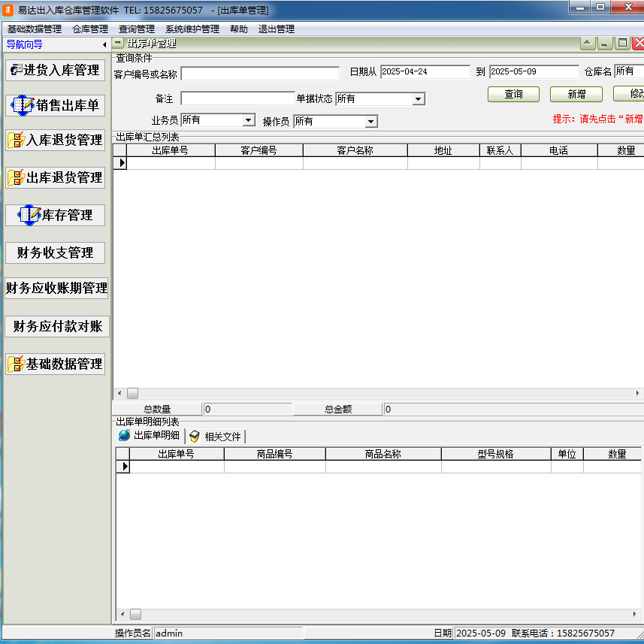Click 联系人 column header
The width and height of the screenshot is (644, 644).
(500, 150)
